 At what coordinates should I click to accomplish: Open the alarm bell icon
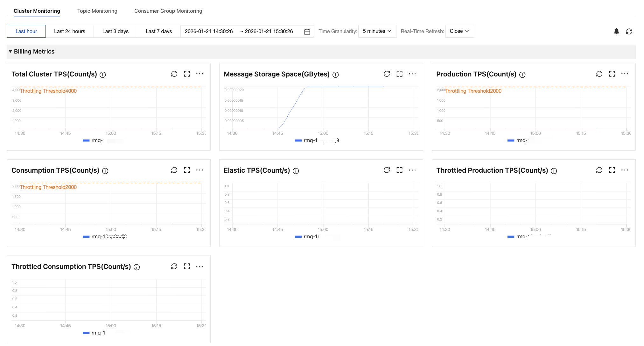point(616,31)
